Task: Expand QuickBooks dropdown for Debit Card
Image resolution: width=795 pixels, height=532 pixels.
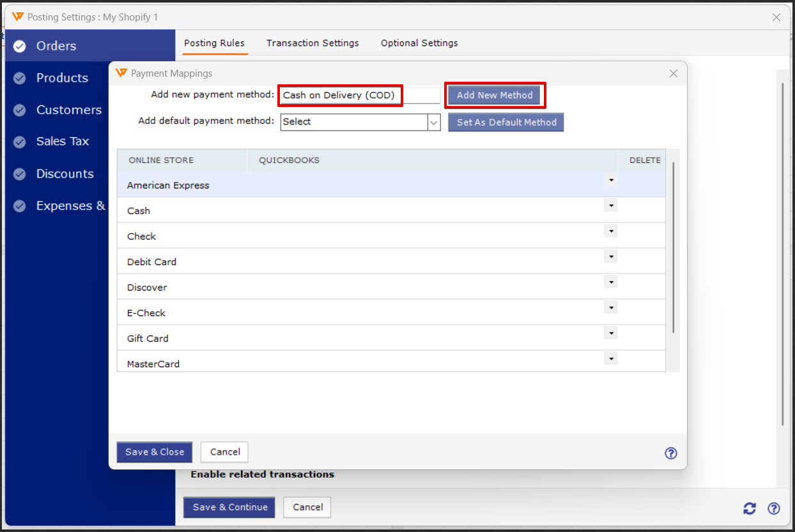Action: pos(612,257)
